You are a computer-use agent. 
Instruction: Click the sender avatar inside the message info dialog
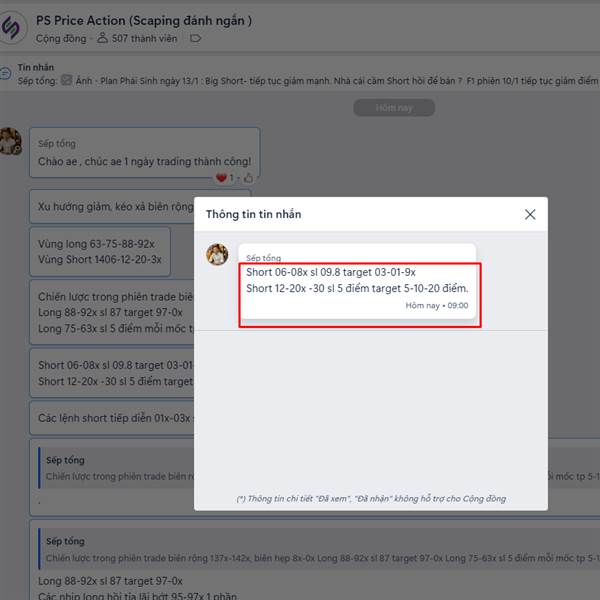point(217,254)
